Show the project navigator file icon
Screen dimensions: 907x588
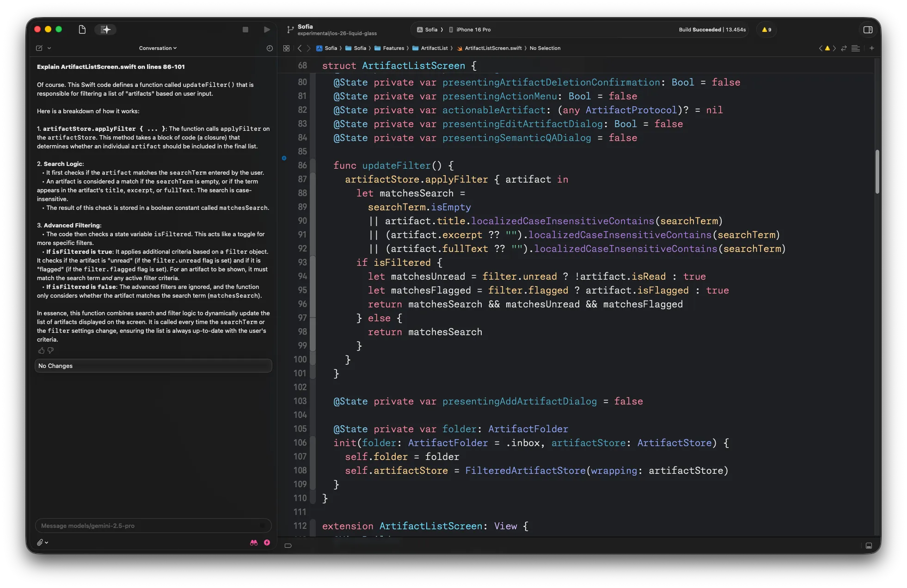pyautogui.click(x=82, y=30)
